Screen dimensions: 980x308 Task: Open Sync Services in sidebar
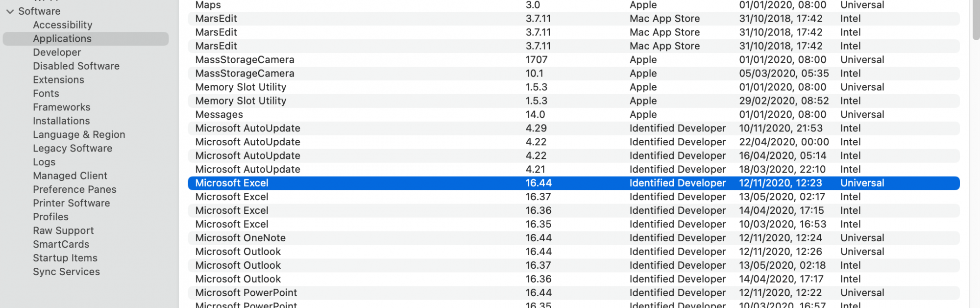[x=66, y=272]
